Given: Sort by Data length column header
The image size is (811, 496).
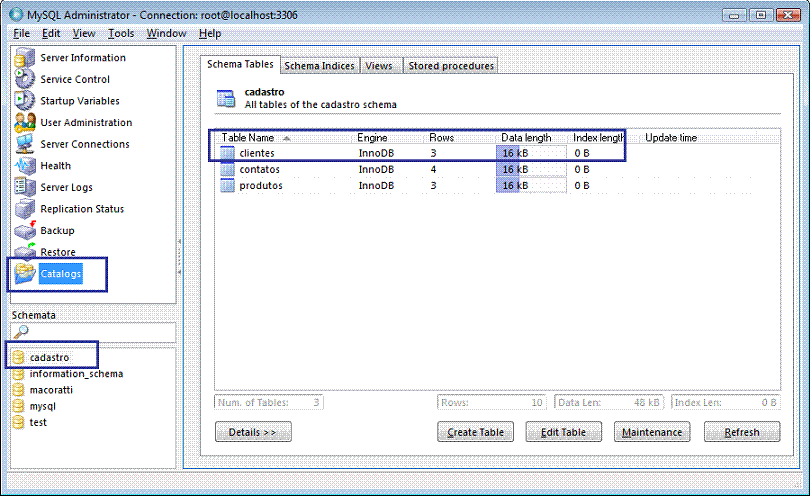Looking at the screenshot, I should [x=533, y=138].
